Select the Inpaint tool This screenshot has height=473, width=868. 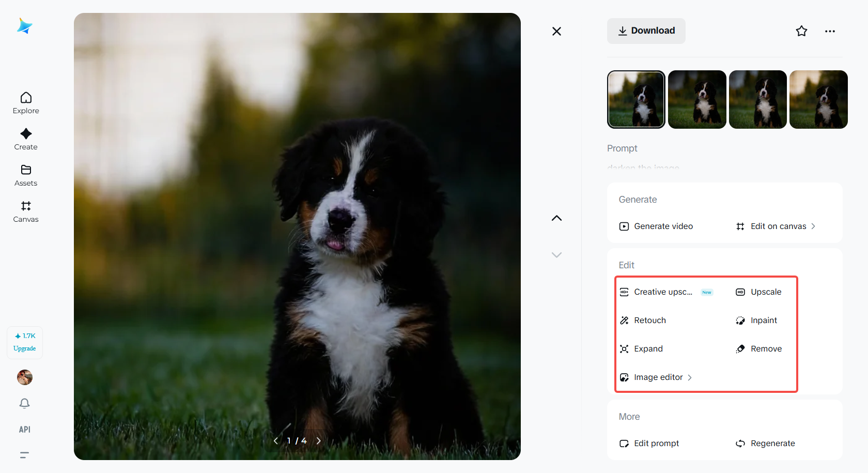763,320
